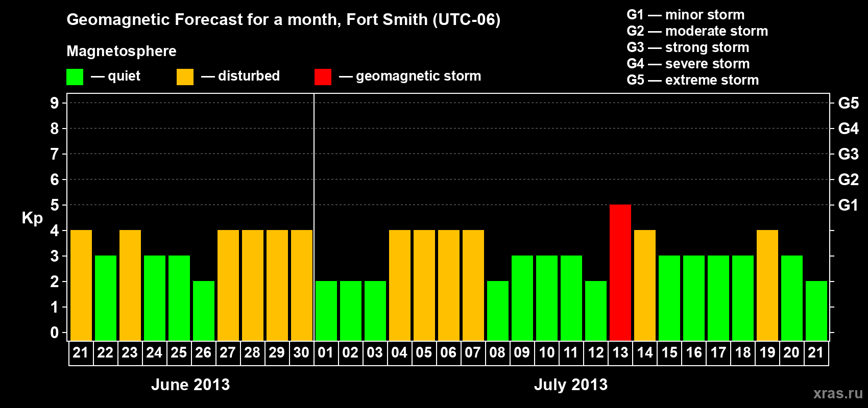Click date label 26 on the axis
The height and width of the screenshot is (408, 868).
point(203,353)
